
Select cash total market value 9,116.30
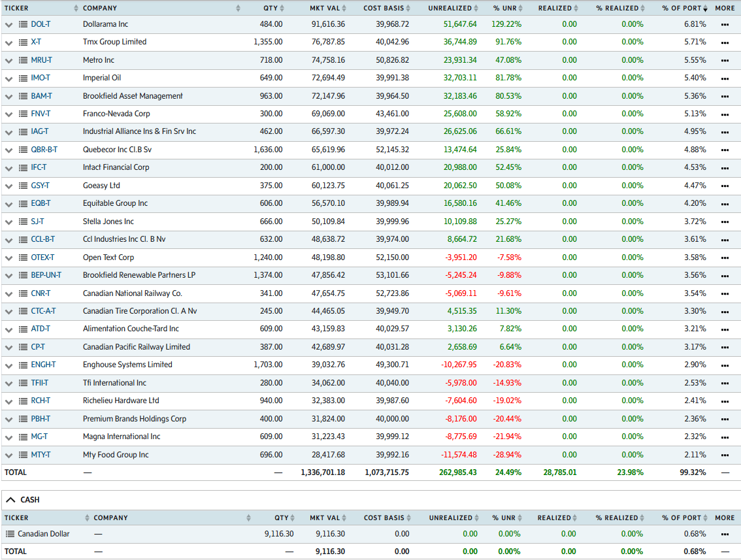[x=331, y=552]
